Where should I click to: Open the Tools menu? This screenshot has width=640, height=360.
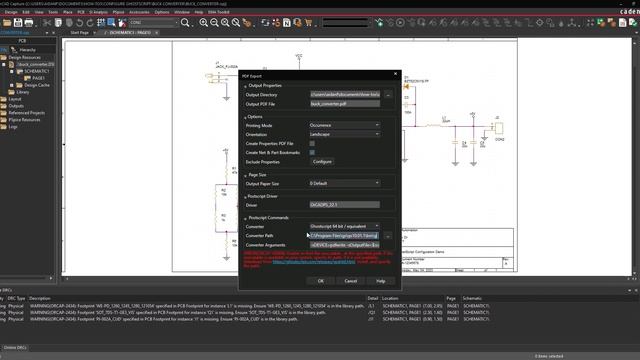point(53,12)
